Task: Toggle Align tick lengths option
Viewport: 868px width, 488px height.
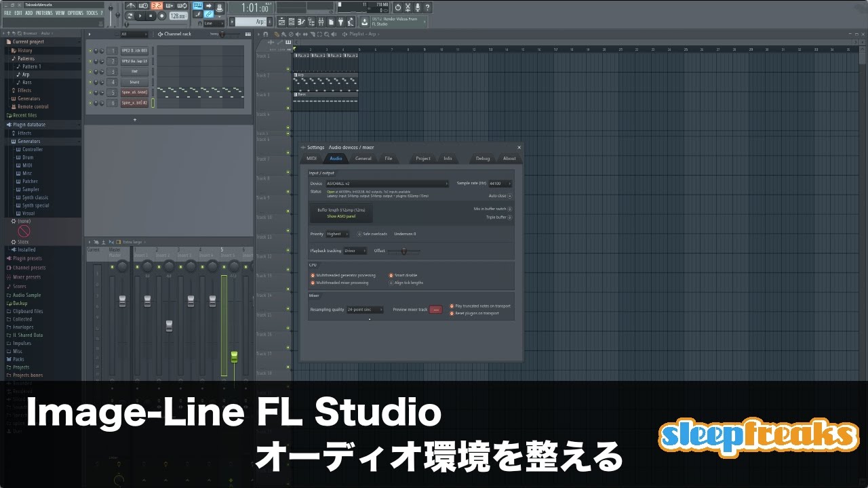Action: click(x=391, y=283)
